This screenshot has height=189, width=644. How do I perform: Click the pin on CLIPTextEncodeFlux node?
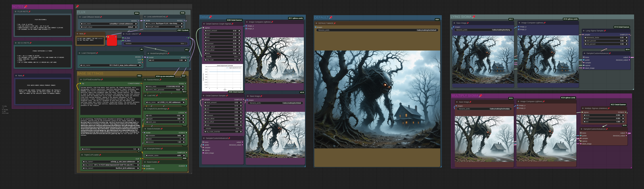pos(102,80)
